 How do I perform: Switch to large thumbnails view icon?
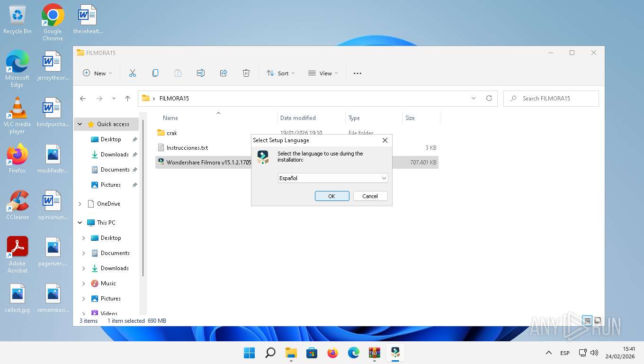point(598,320)
